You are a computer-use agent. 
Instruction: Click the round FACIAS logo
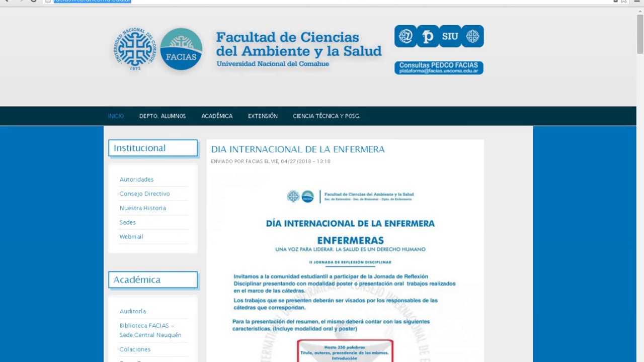tap(181, 49)
